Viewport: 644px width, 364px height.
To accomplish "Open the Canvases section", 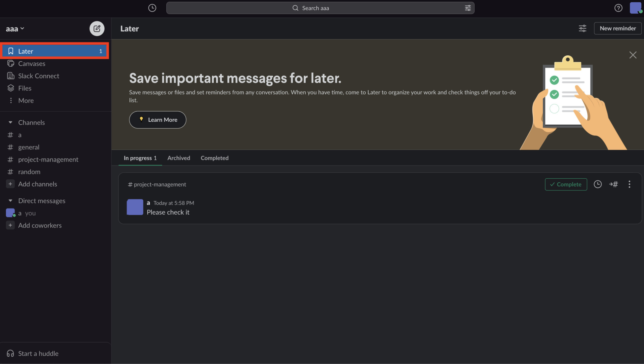I will point(32,63).
